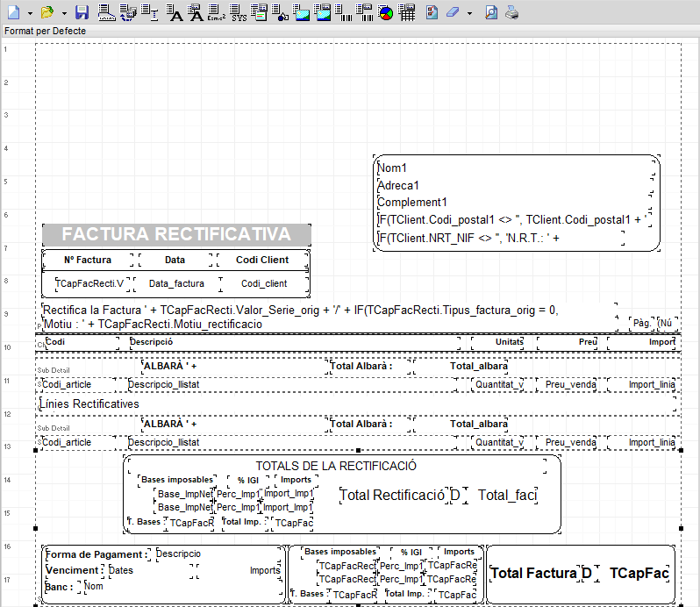Viewport: 700px width, 607px height.
Task: Create a new report with the blank page icon
Action: click(14, 12)
